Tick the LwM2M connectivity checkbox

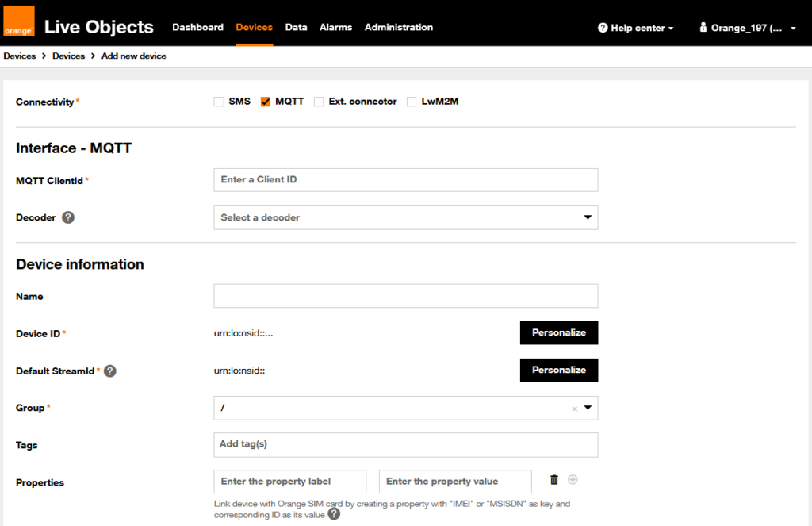[412, 102]
